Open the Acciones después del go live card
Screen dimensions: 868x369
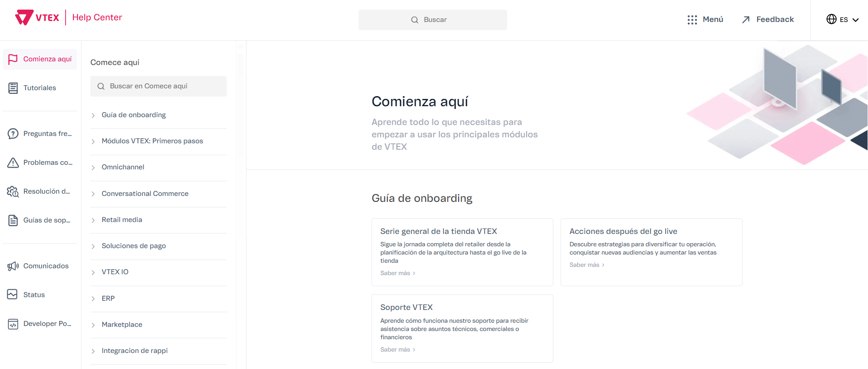(x=651, y=252)
